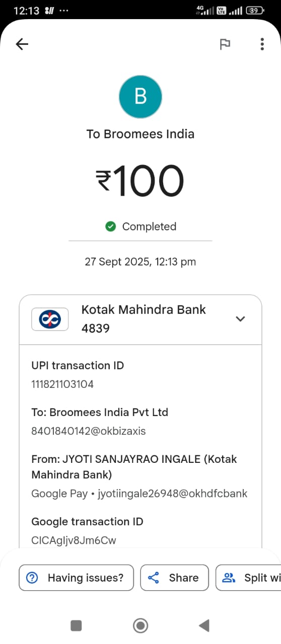281x644 pixels.
Task: Tap the Kotak Mahindra Bank 4839 header
Action: coord(140,319)
